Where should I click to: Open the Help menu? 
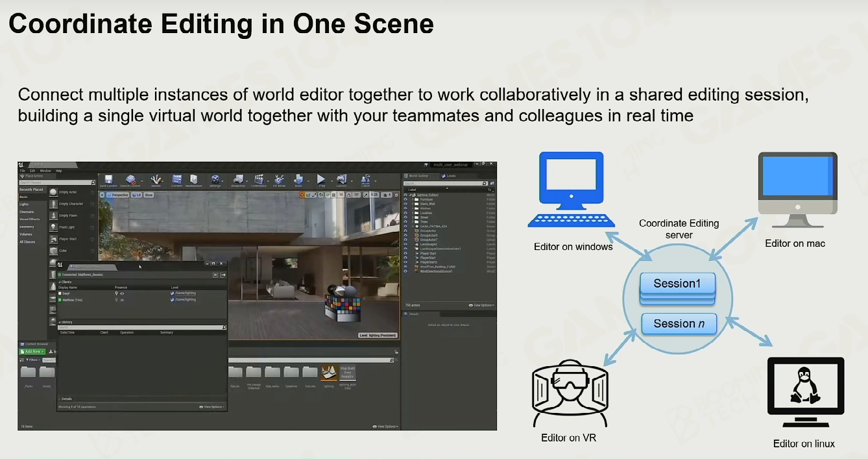coord(58,171)
